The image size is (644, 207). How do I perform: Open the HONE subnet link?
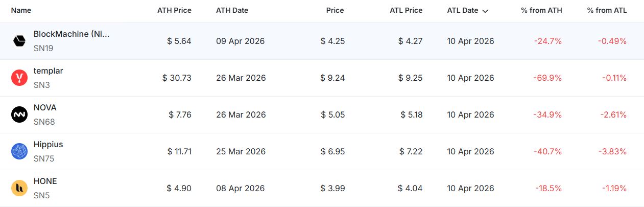[x=45, y=181]
